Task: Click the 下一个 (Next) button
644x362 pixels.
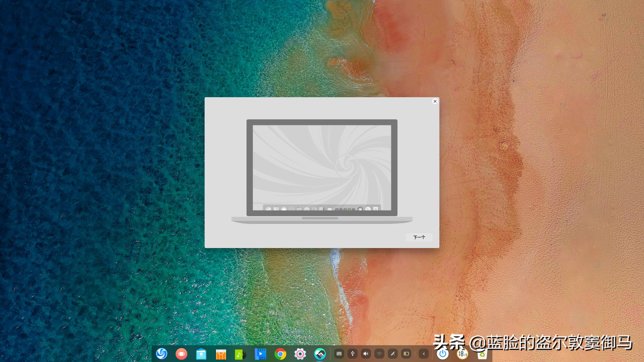Action: [x=419, y=237]
